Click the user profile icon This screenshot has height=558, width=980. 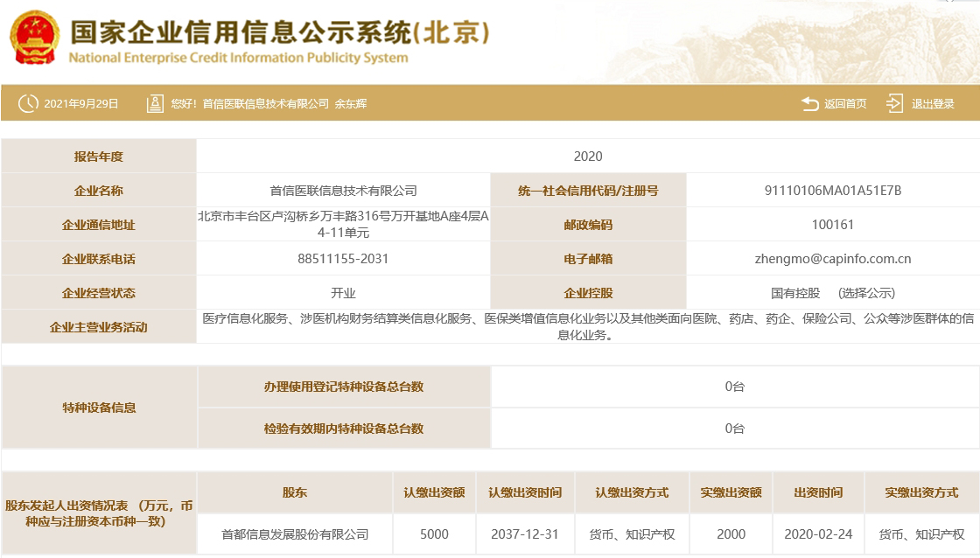[155, 104]
